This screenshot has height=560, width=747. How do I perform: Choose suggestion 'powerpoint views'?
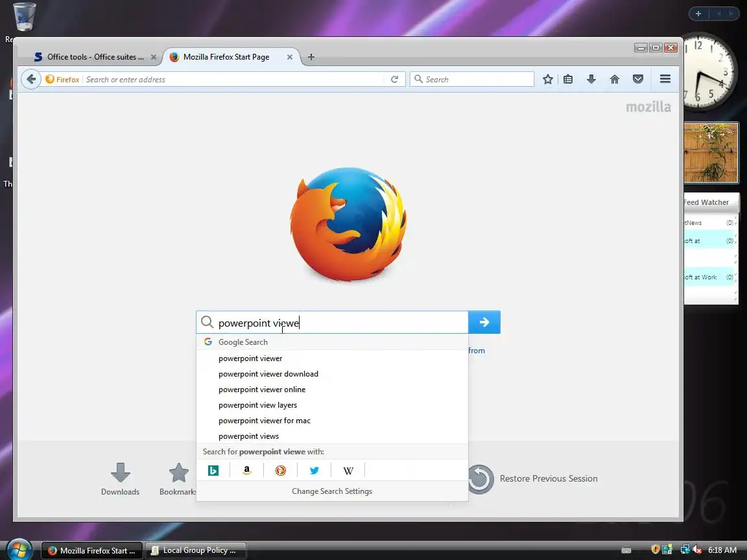(332, 436)
